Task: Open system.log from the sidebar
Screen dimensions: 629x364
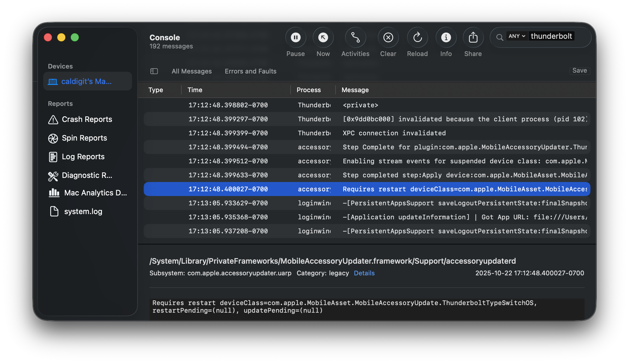Action: [83, 211]
